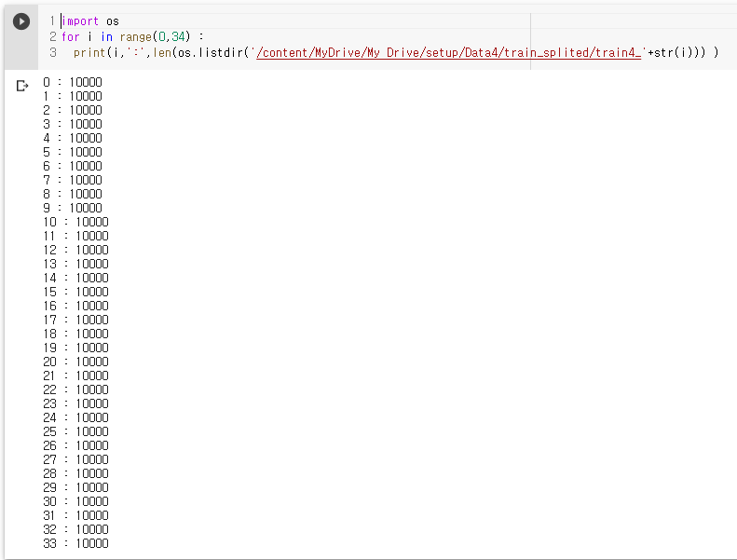Click the output row '1 : 10000'
737x560 pixels.
[x=73, y=96]
